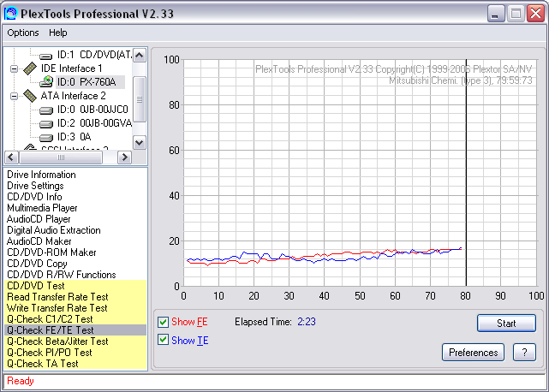Click the PX-760A optical drive icon

pos(46,82)
